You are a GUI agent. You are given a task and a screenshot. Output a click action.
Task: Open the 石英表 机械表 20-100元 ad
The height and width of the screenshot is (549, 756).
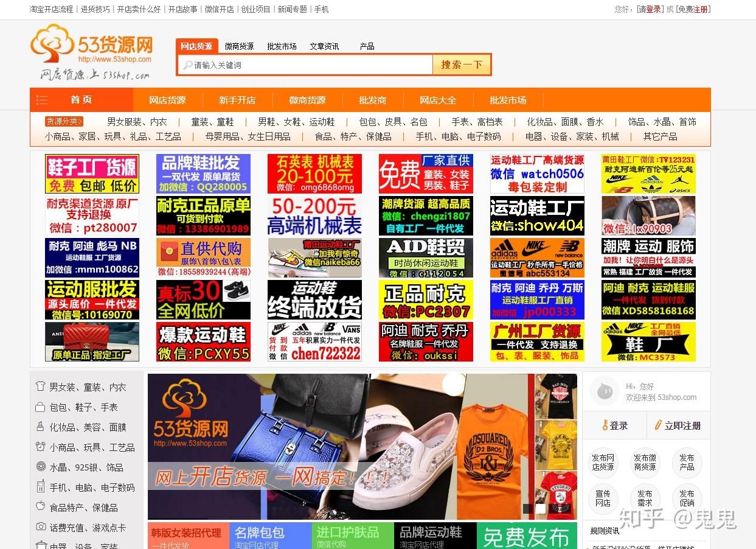pos(314,173)
